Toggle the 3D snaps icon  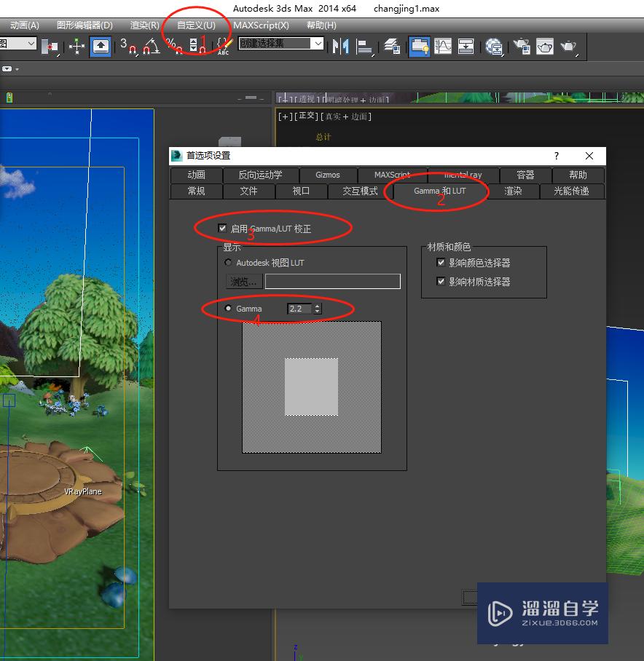pos(129,46)
